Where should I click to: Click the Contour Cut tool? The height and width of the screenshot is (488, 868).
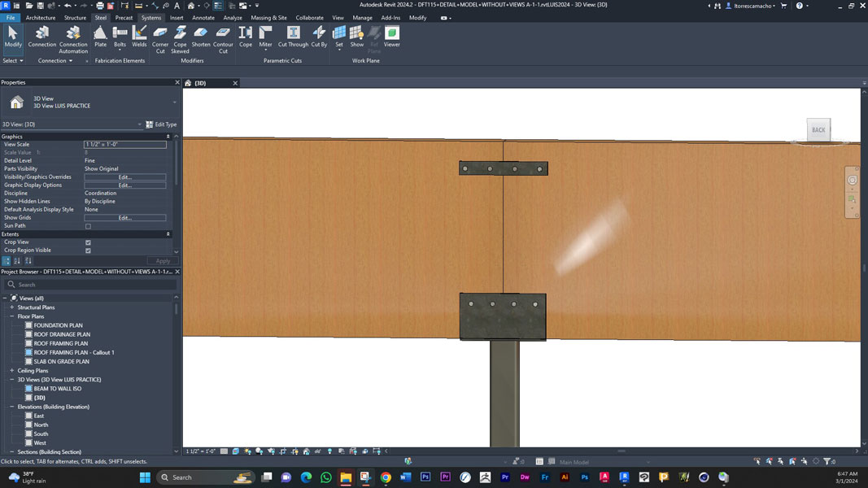223,37
